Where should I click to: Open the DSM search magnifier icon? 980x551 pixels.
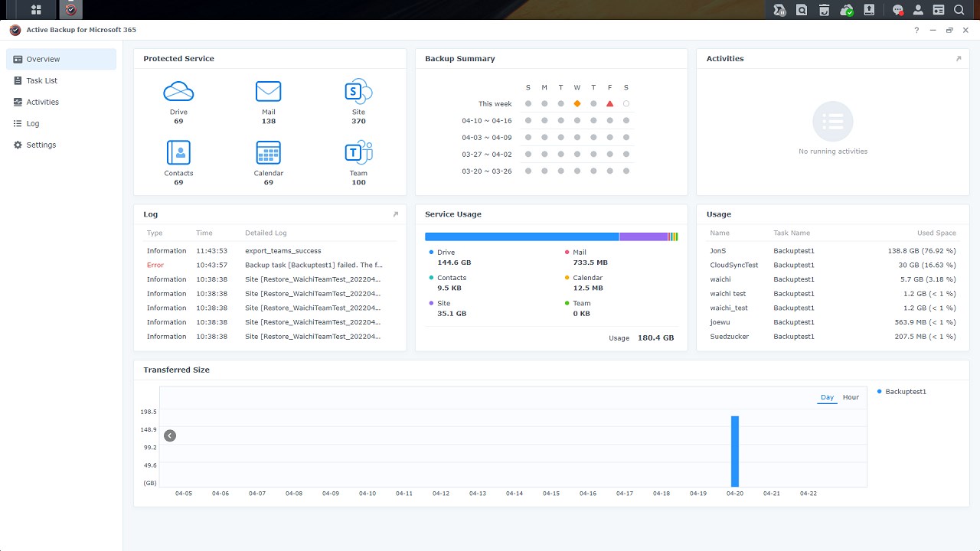959,10
